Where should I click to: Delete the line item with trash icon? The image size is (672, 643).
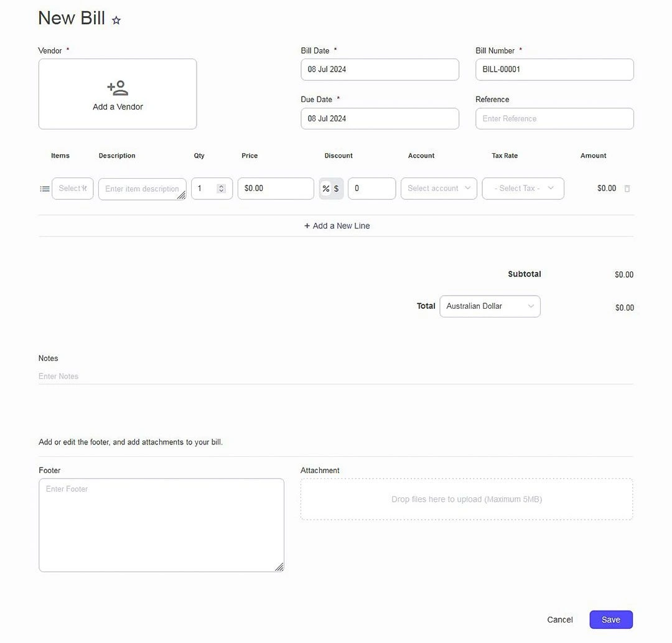(x=627, y=189)
